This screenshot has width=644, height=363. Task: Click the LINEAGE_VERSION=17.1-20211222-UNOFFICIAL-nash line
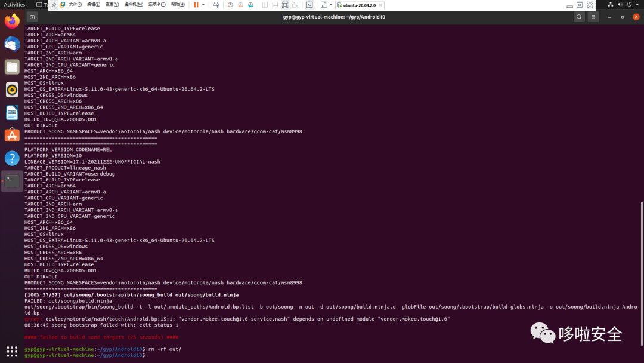tap(92, 162)
